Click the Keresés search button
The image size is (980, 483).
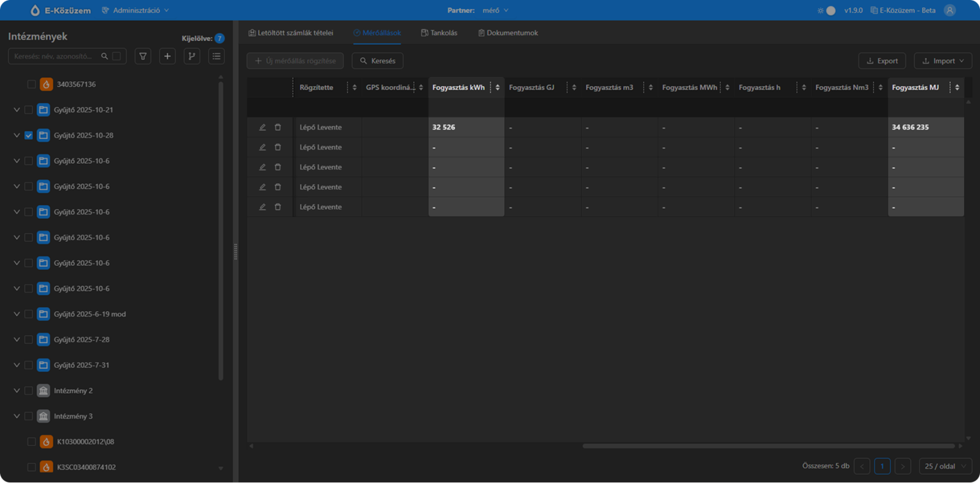(377, 61)
